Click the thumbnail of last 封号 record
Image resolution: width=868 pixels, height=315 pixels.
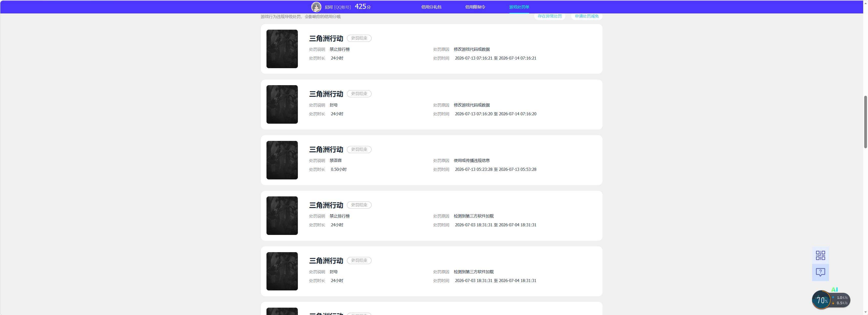click(282, 271)
